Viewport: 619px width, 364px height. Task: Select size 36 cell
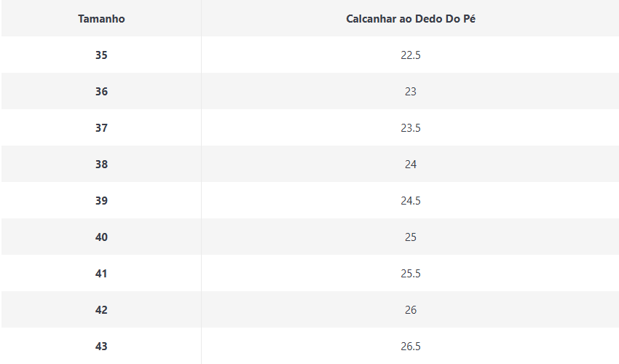tap(101, 91)
